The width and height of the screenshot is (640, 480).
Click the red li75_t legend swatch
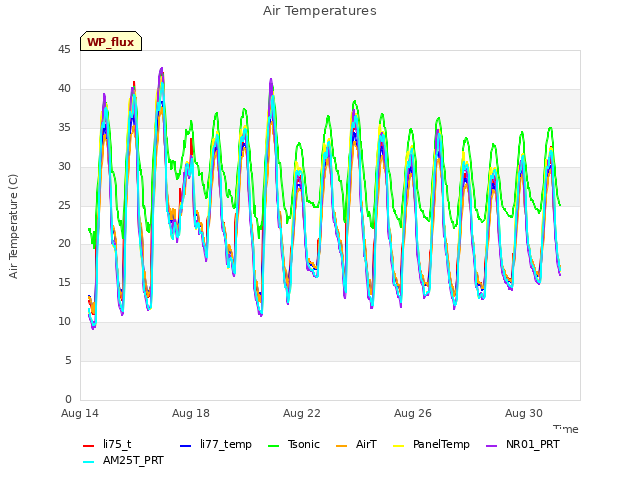pyautogui.click(x=88, y=446)
